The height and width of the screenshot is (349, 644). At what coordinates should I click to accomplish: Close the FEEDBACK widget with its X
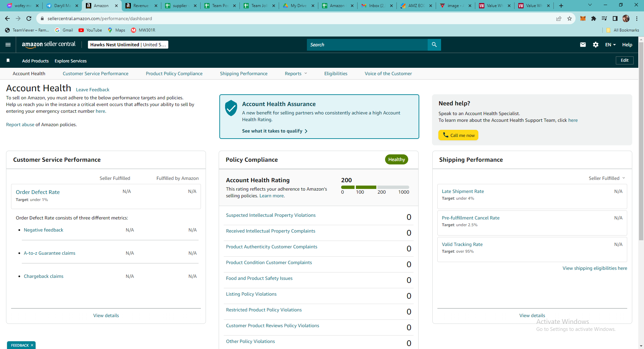(x=32, y=345)
